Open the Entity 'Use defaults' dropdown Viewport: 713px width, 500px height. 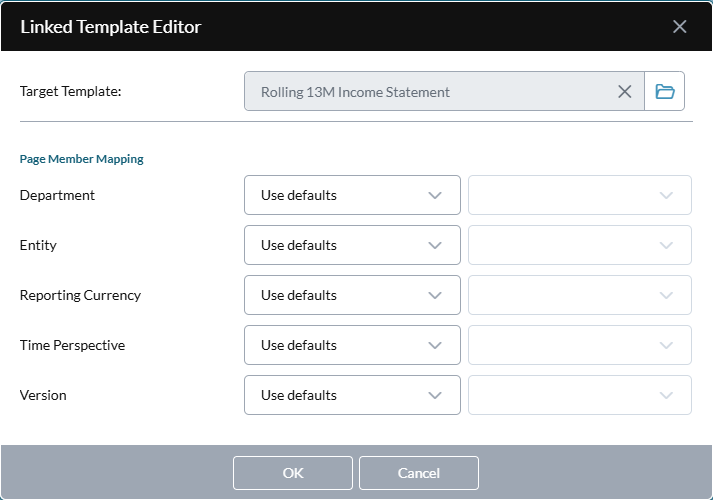pos(352,245)
